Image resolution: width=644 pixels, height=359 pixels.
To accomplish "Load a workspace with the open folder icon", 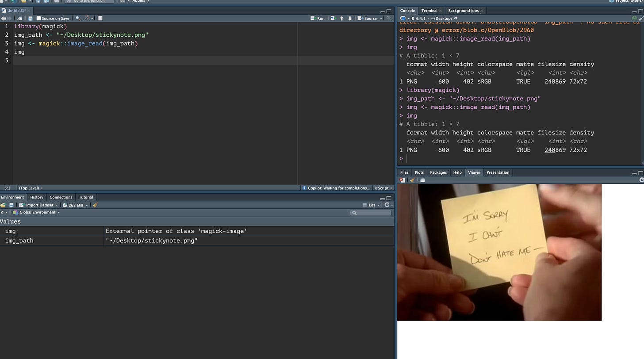I will (3, 205).
